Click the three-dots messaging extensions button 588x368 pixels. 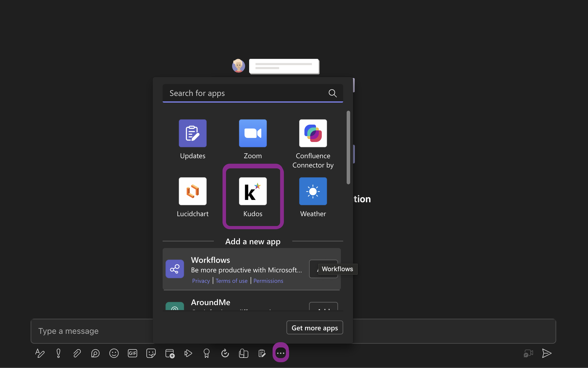tap(281, 353)
